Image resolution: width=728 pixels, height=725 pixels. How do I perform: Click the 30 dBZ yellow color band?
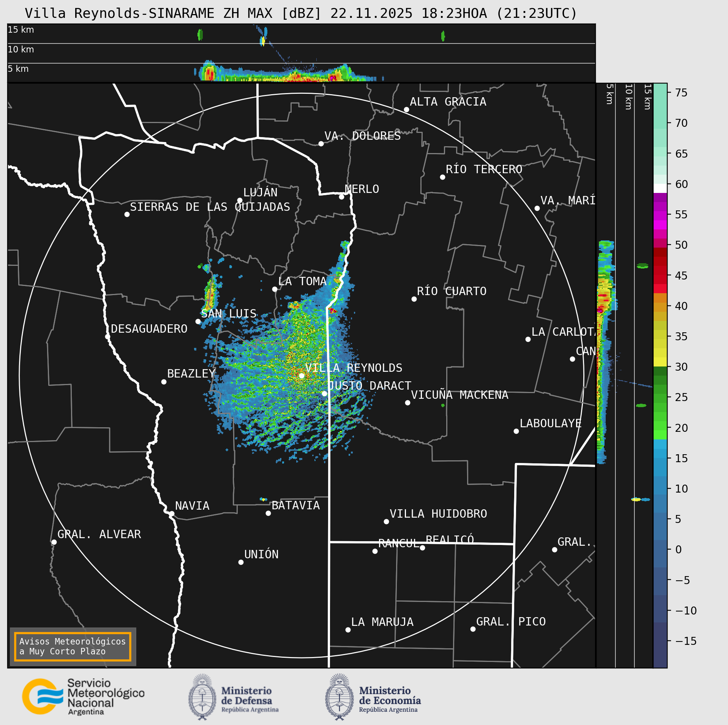660,362
